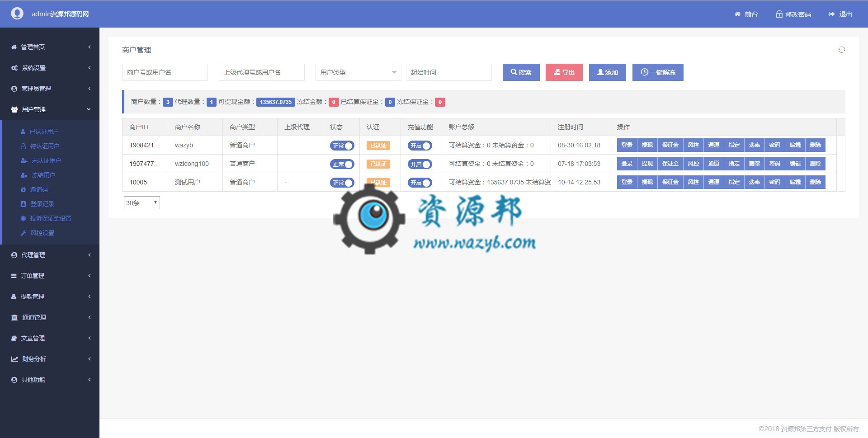Open the 用户类型 dropdown
Viewport: 868px width, 438px height.
pos(358,72)
